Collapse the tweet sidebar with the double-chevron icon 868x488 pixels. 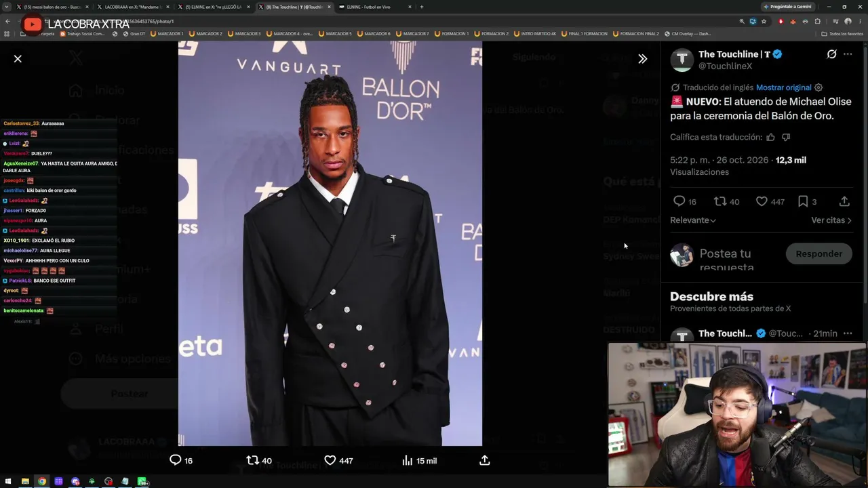(642, 59)
